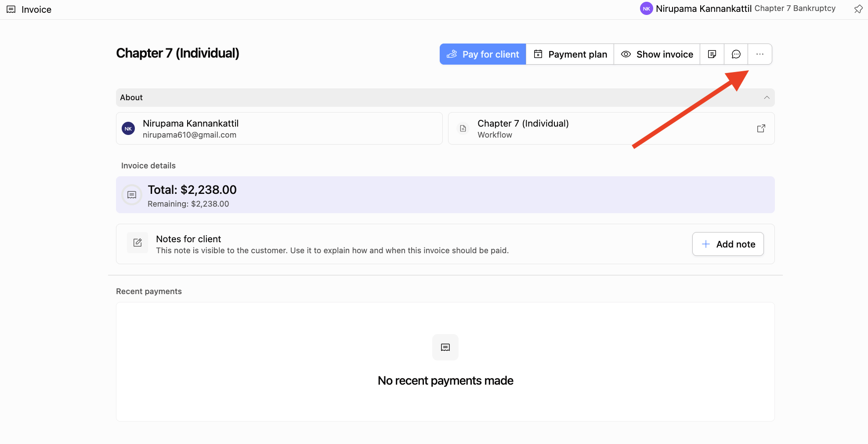Click the workflow document icon
Screen dimensions: 868x444
click(463, 128)
